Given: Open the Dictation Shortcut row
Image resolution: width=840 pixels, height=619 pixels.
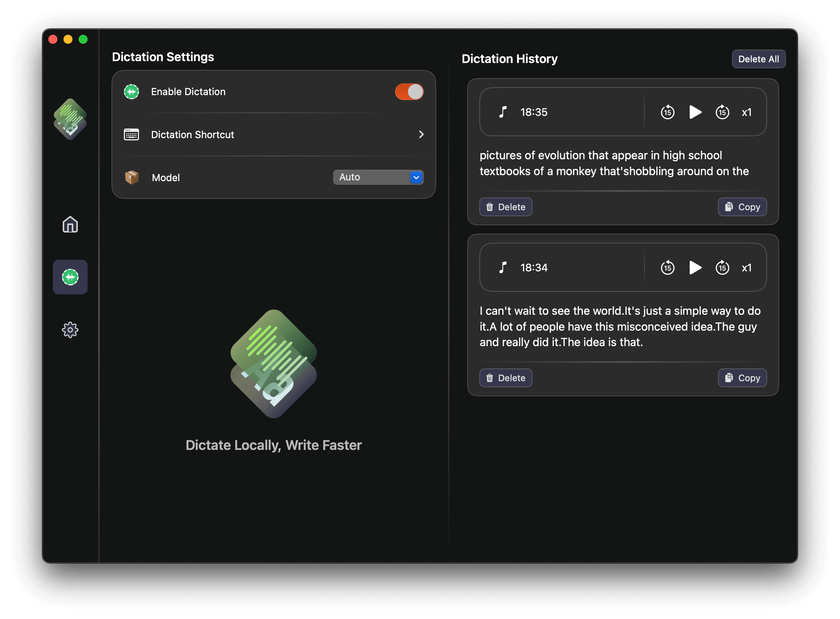Looking at the screenshot, I should (x=273, y=135).
